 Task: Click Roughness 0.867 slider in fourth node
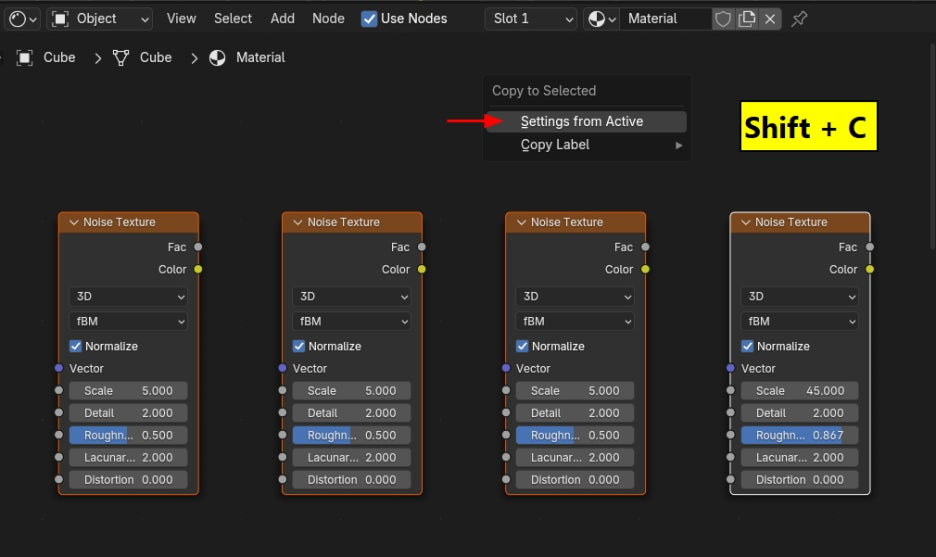tap(800, 435)
